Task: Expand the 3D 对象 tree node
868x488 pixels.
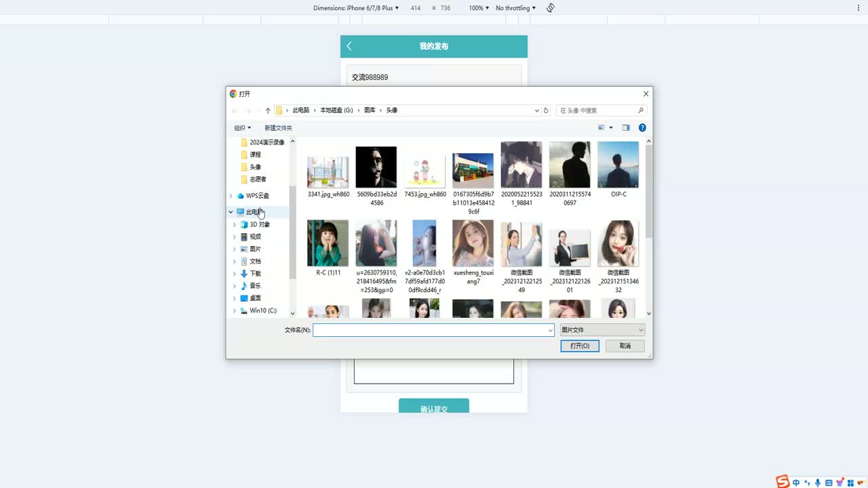Action: point(235,224)
